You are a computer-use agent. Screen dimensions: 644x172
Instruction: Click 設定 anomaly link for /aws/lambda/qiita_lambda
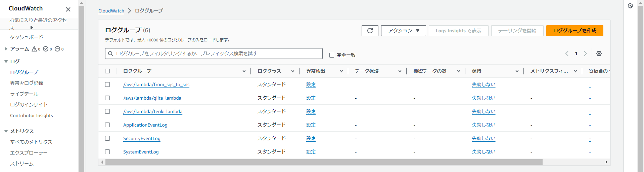pos(311,98)
